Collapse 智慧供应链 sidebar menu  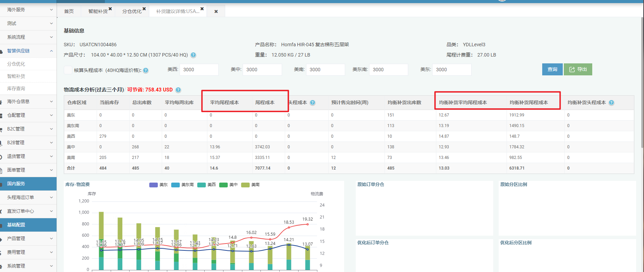[28, 51]
